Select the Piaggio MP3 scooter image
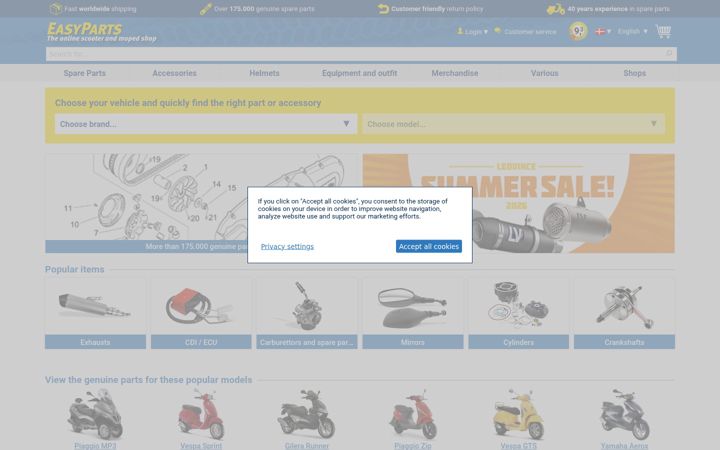The image size is (720, 450). pos(96,414)
